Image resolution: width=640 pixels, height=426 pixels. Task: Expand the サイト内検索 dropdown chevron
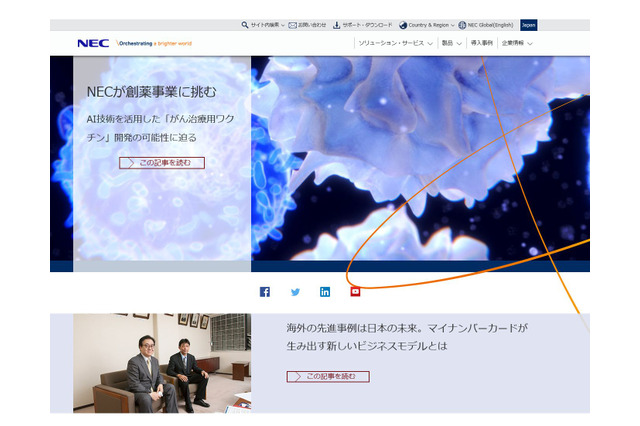[283, 25]
